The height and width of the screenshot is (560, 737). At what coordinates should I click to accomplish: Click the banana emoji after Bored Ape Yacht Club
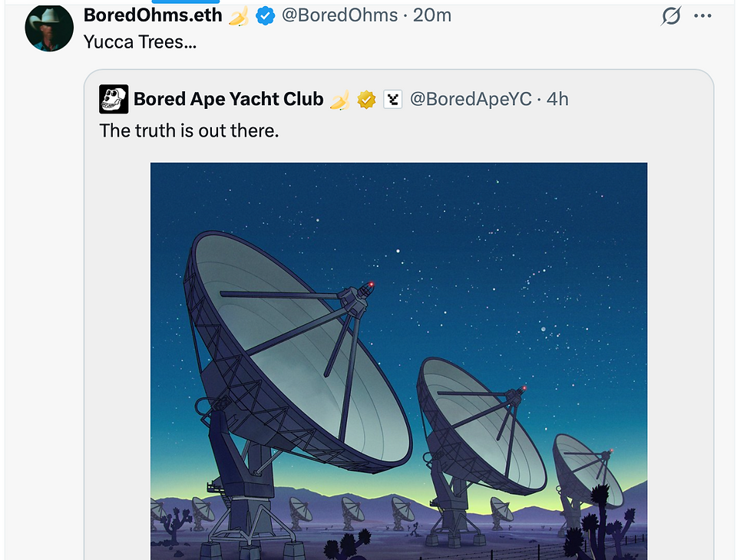(340, 100)
